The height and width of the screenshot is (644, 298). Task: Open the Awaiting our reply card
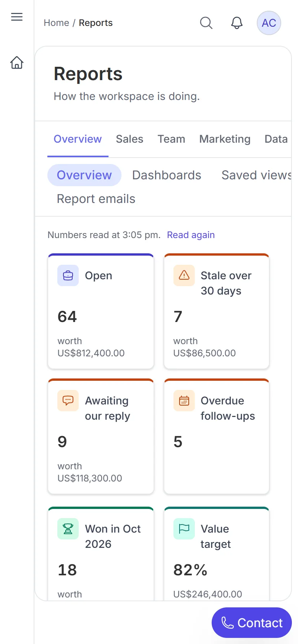(x=101, y=436)
